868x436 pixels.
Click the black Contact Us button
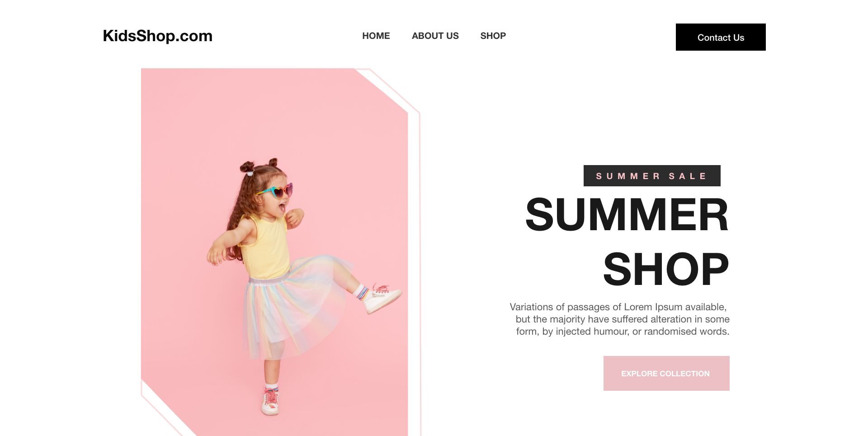[721, 37]
